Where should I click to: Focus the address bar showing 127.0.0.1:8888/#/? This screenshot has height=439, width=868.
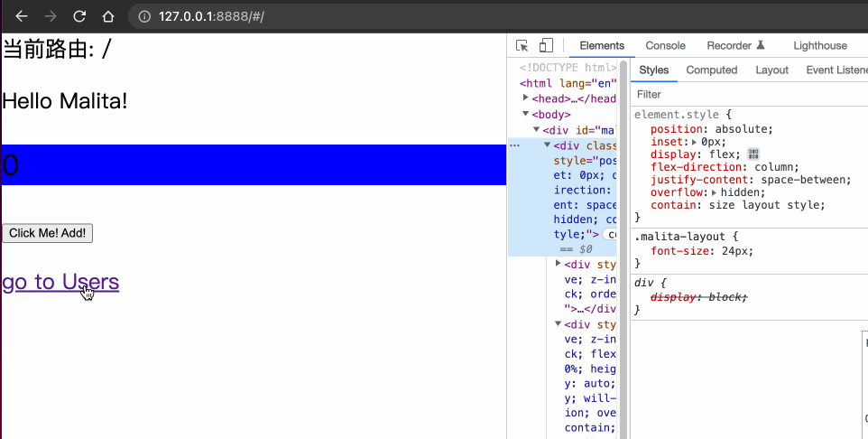(498, 16)
